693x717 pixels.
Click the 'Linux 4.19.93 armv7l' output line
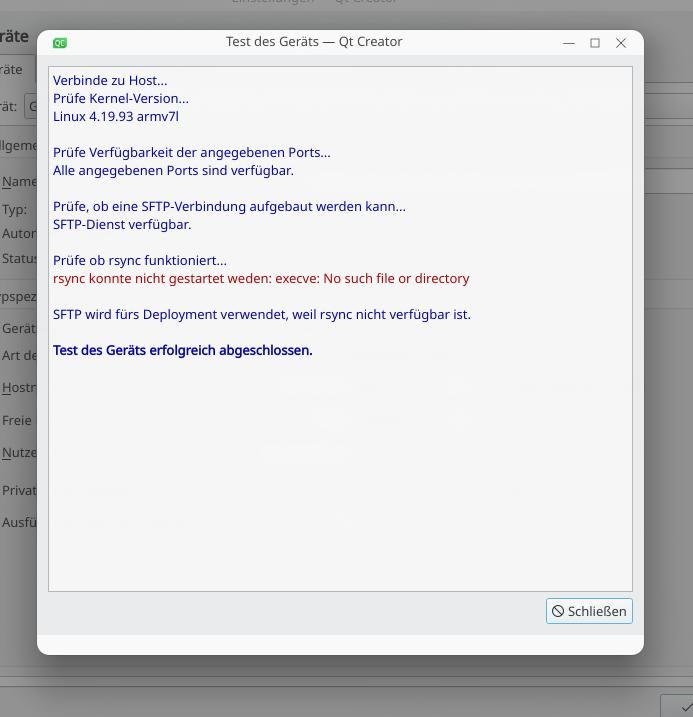(116, 116)
